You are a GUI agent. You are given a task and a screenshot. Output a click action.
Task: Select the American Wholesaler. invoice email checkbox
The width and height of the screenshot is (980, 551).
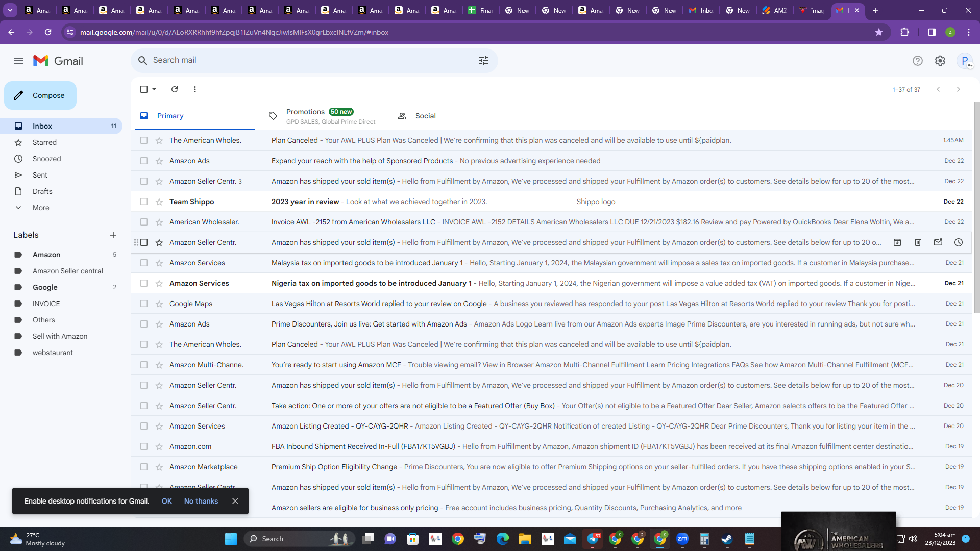(x=144, y=222)
